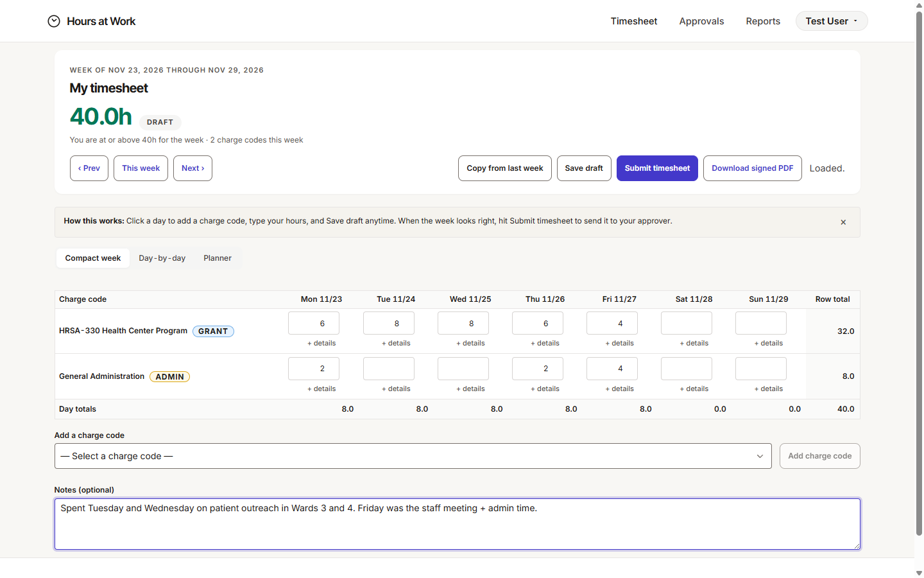Jump to This week
This screenshot has width=924, height=578.
point(141,168)
